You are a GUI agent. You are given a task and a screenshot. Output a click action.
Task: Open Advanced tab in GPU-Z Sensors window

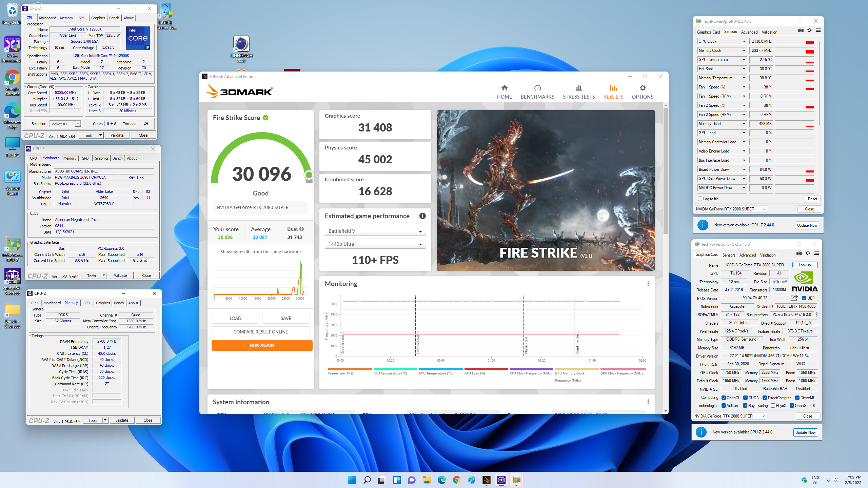click(x=749, y=32)
